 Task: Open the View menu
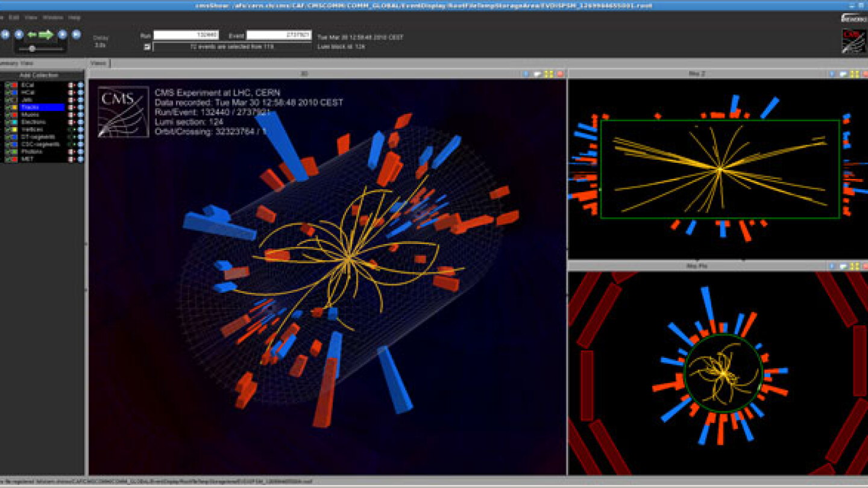[x=31, y=17]
